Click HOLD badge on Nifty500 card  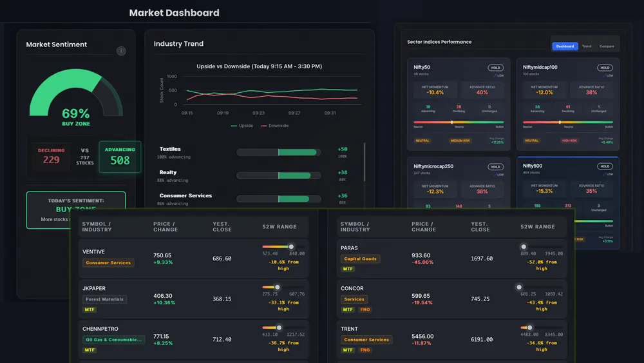605,166
